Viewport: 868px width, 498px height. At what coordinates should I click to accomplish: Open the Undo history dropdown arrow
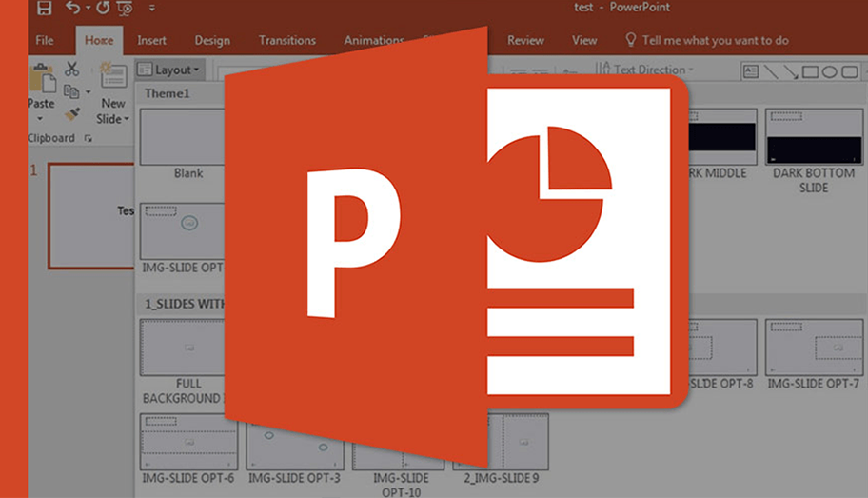pyautogui.click(x=88, y=8)
